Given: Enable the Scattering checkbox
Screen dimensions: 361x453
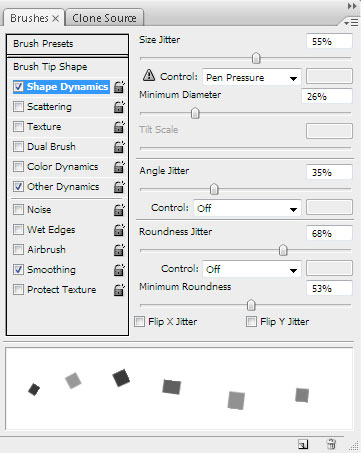Looking at the screenshot, I should (x=18, y=107).
